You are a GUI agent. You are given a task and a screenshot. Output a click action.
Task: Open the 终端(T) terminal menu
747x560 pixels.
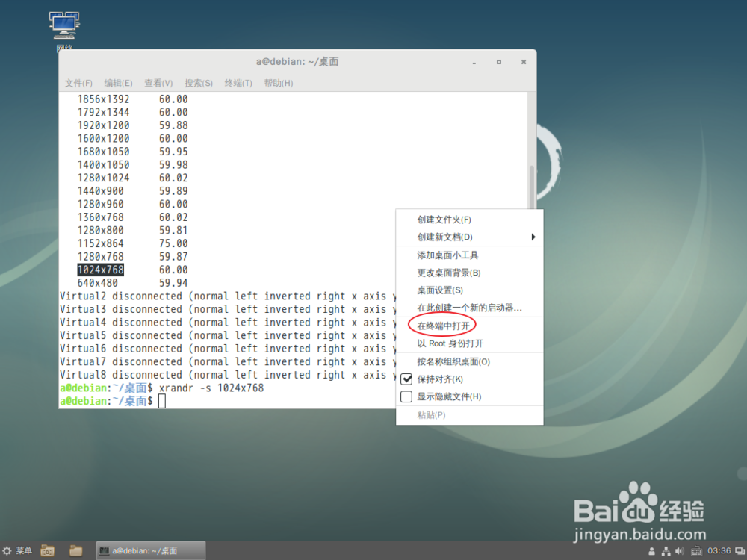coord(238,84)
